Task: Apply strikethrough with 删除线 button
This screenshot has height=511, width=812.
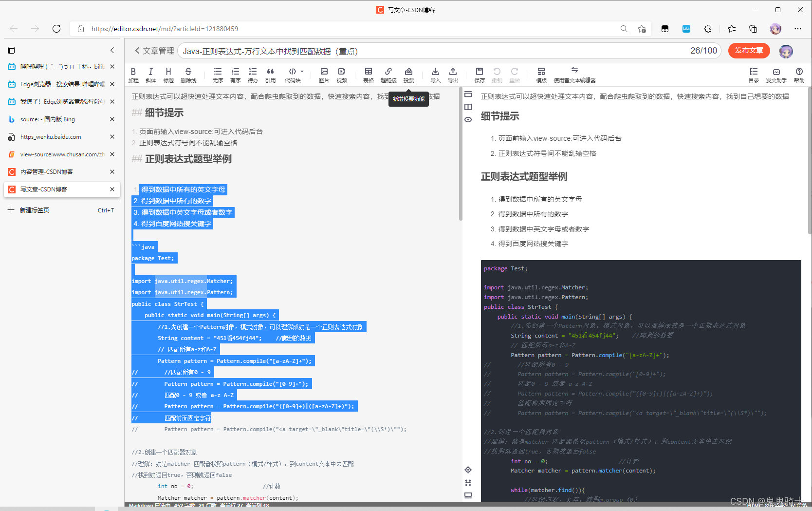Action: (188, 75)
